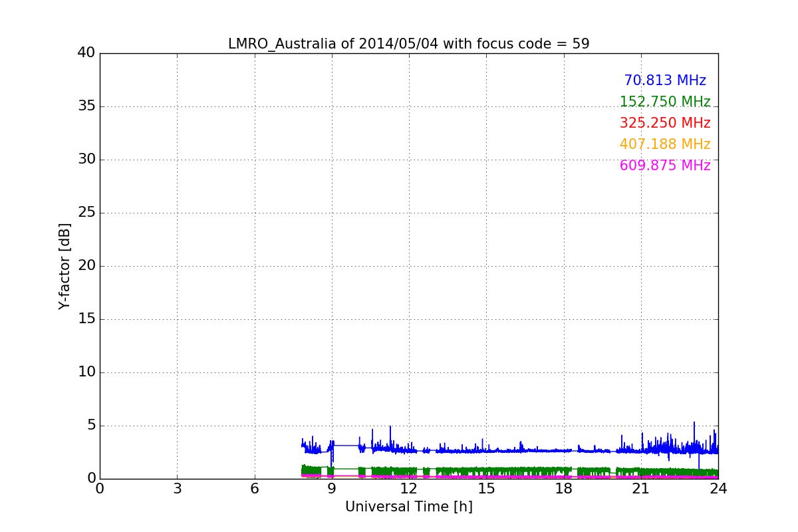
Task: Click x-axis tick label 3
Action: [177, 489]
